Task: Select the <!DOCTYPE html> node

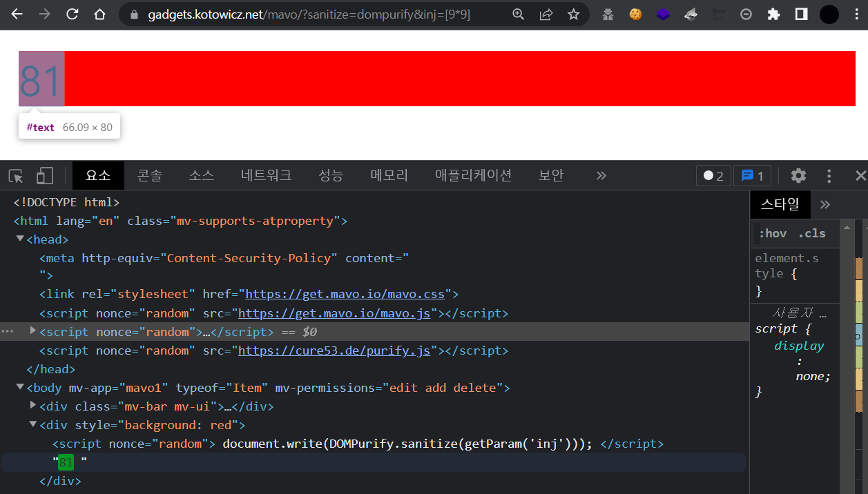Action: coord(66,202)
